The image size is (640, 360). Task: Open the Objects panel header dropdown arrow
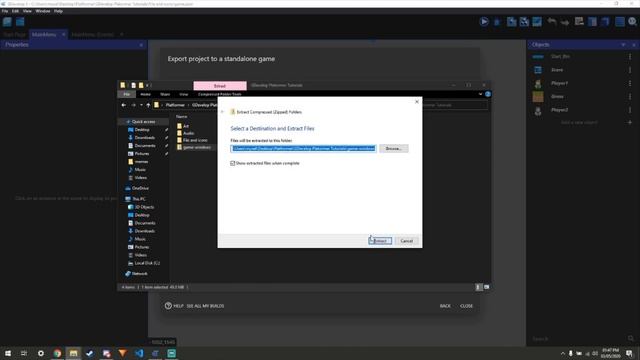click(x=623, y=44)
